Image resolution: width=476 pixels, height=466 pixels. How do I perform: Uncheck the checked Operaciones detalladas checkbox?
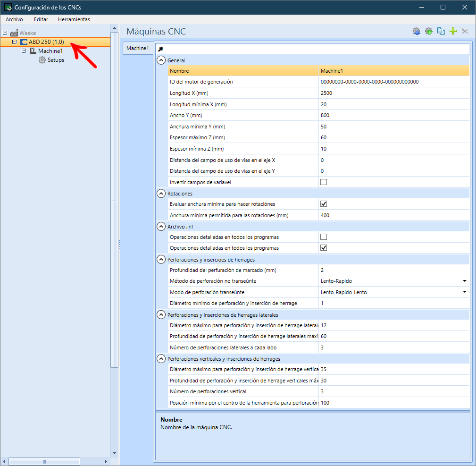pyautogui.click(x=324, y=248)
